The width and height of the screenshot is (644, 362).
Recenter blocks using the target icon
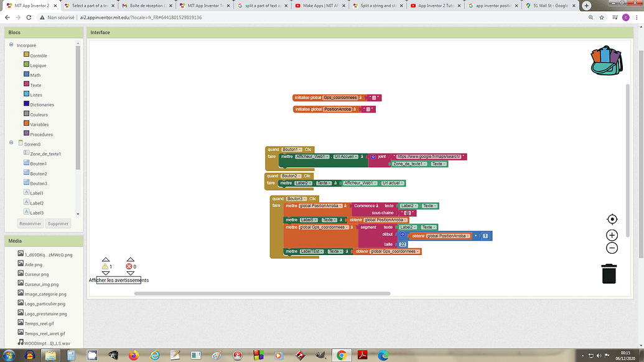[x=612, y=219]
